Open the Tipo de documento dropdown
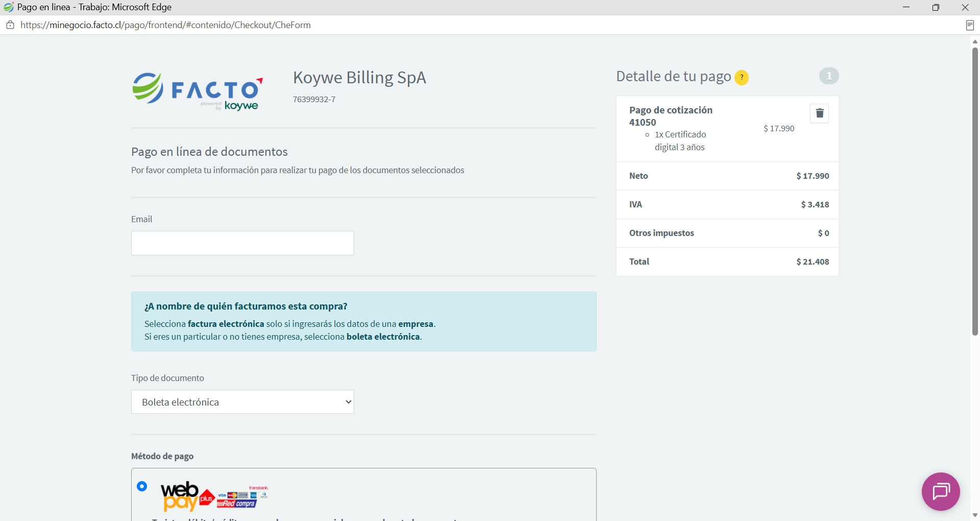Image resolution: width=980 pixels, height=521 pixels. pos(242,402)
